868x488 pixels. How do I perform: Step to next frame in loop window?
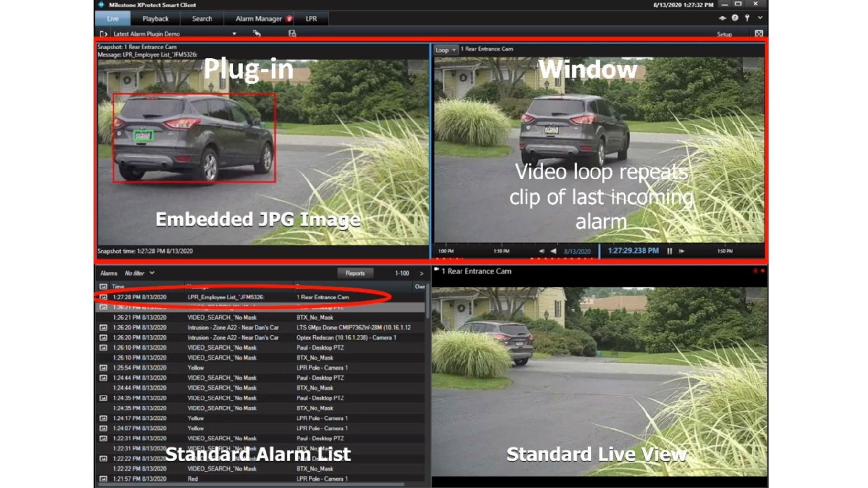click(x=682, y=251)
